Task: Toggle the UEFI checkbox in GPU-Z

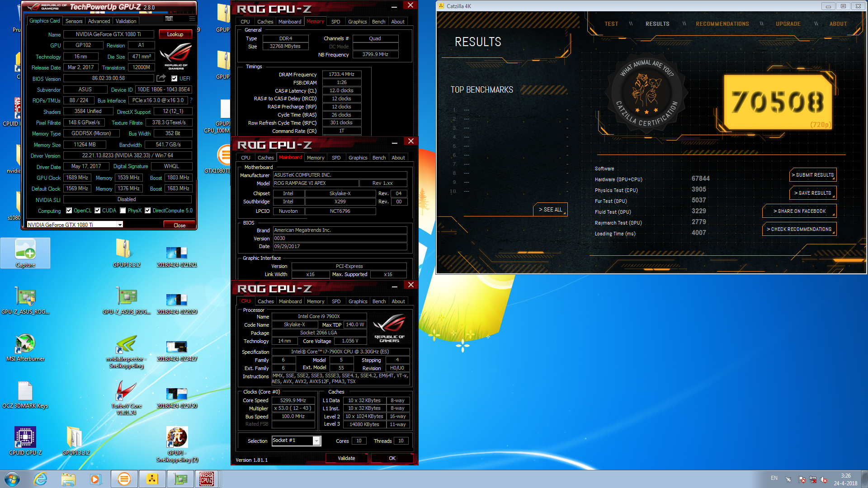Action: [174, 79]
